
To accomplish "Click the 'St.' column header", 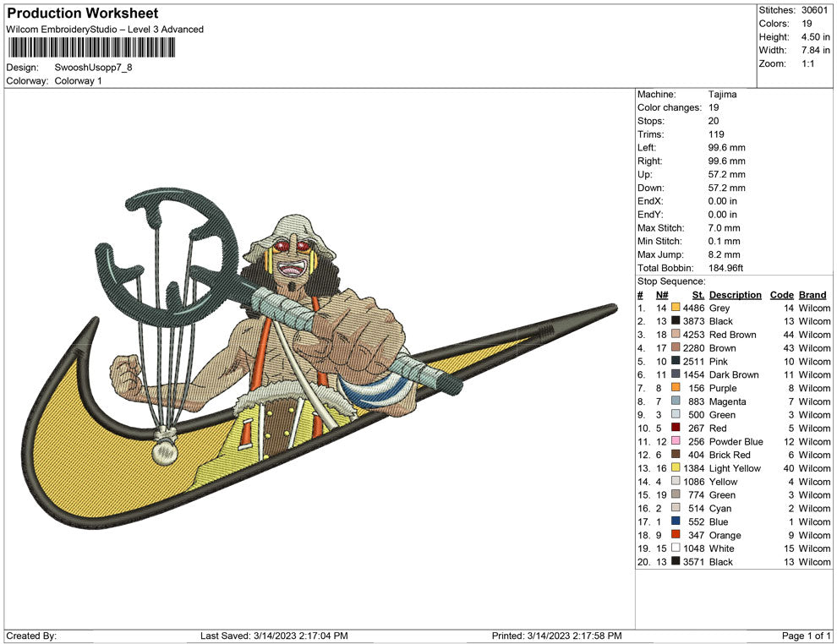I will pos(698,294).
